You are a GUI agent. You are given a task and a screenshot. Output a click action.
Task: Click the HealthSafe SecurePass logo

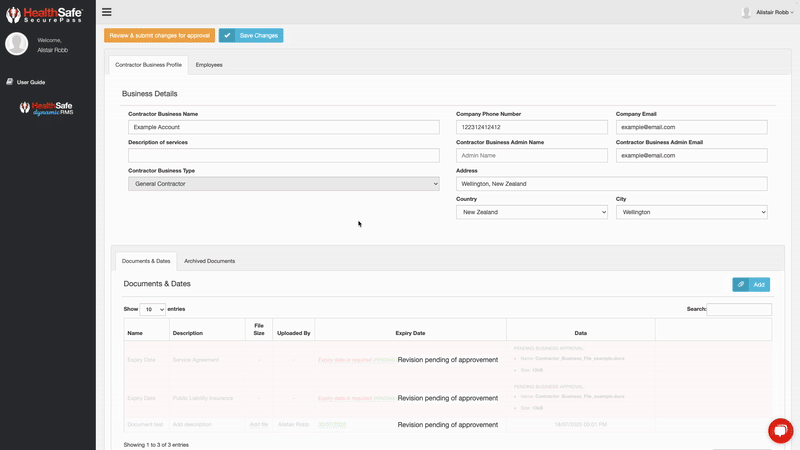47,12
